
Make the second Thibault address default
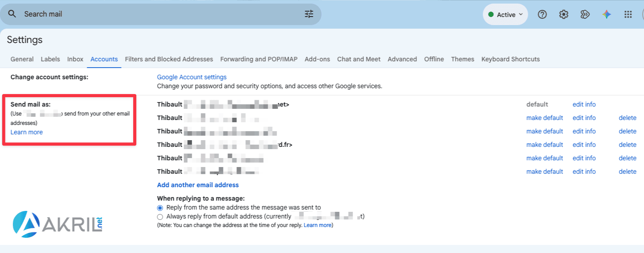pos(544,118)
